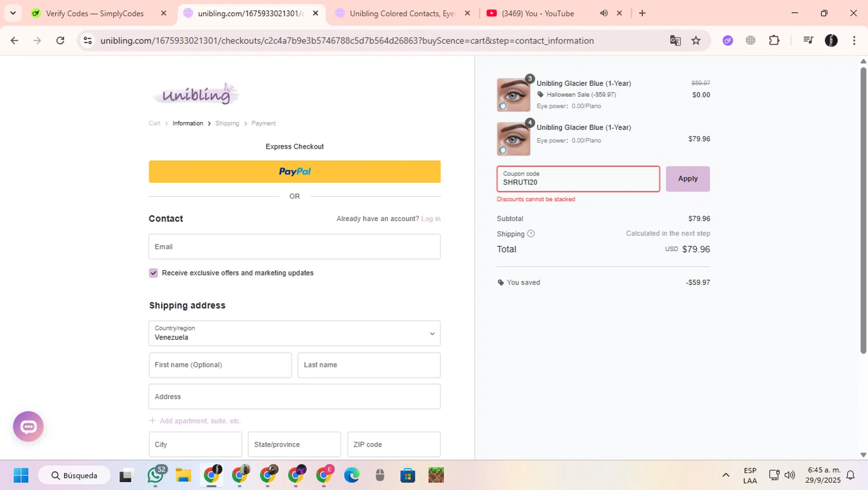Switch to the Verify Codes SimplyCodes tab
The height and width of the screenshot is (490, 868).
point(94,13)
